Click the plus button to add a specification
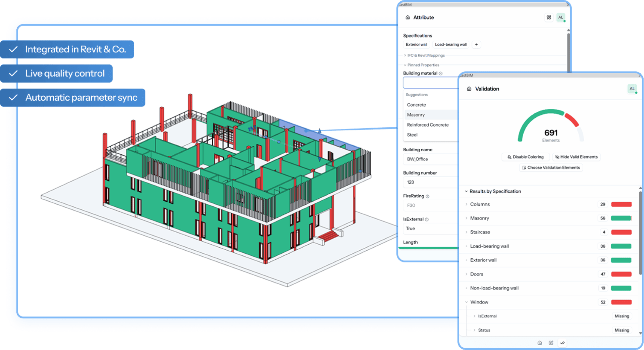This screenshot has height=350, width=644. [476, 44]
